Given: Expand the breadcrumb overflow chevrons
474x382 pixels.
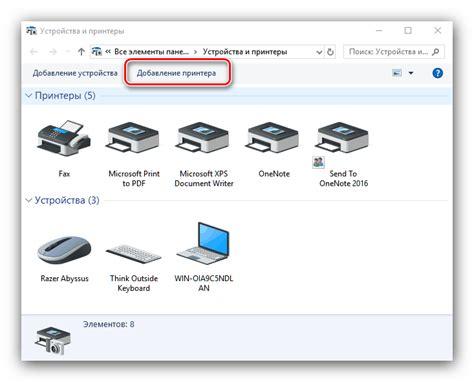Looking at the screenshot, I should 108,52.
